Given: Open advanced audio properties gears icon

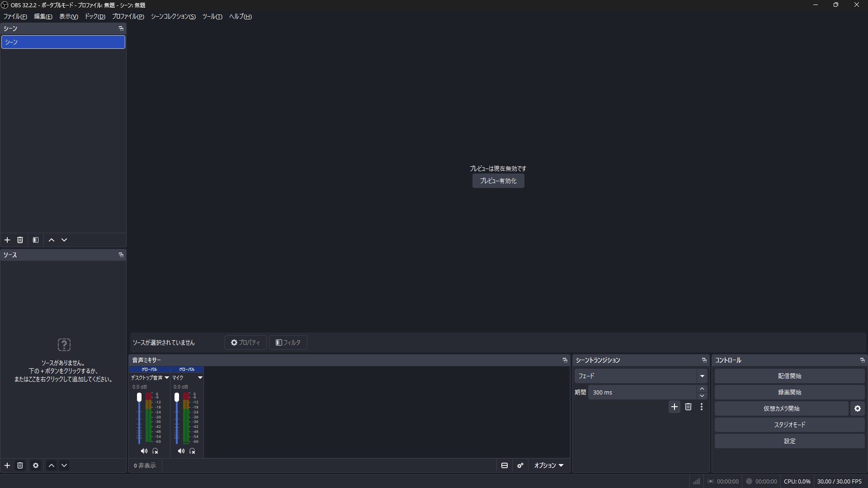Looking at the screenshot, I should click(520, 465).
